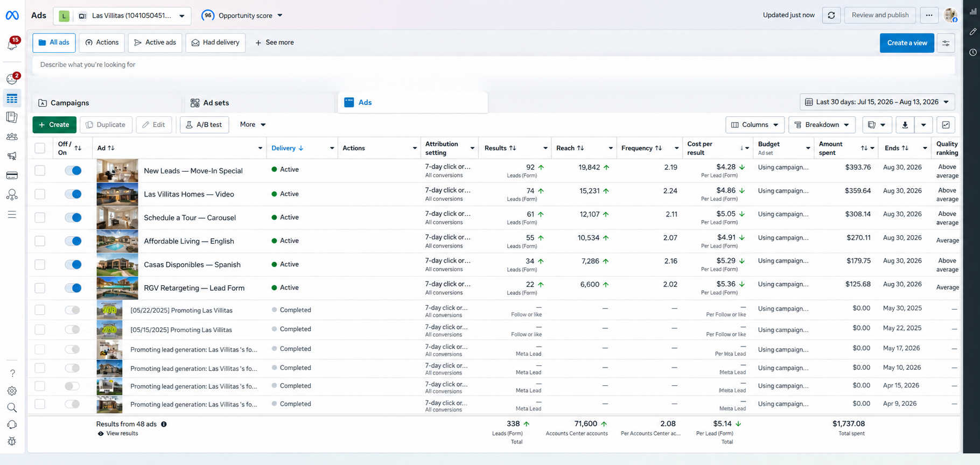Check the [05/22/2025] Promoting Las Villitas checkbox
This screenshot has height=465, width=980.
[x=40, y=310]
